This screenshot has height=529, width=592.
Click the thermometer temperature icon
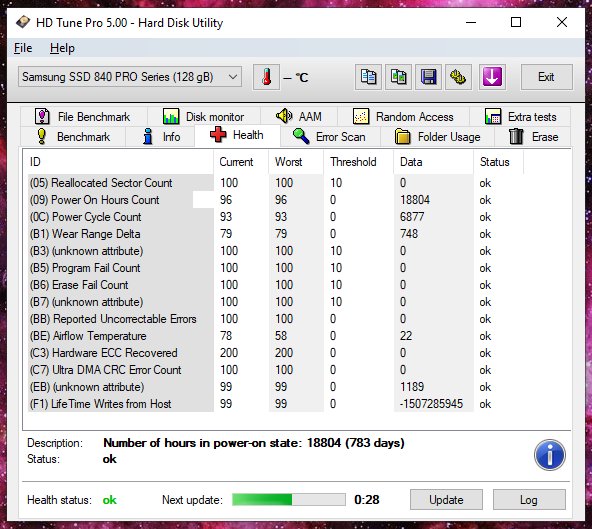coord(267,77)
